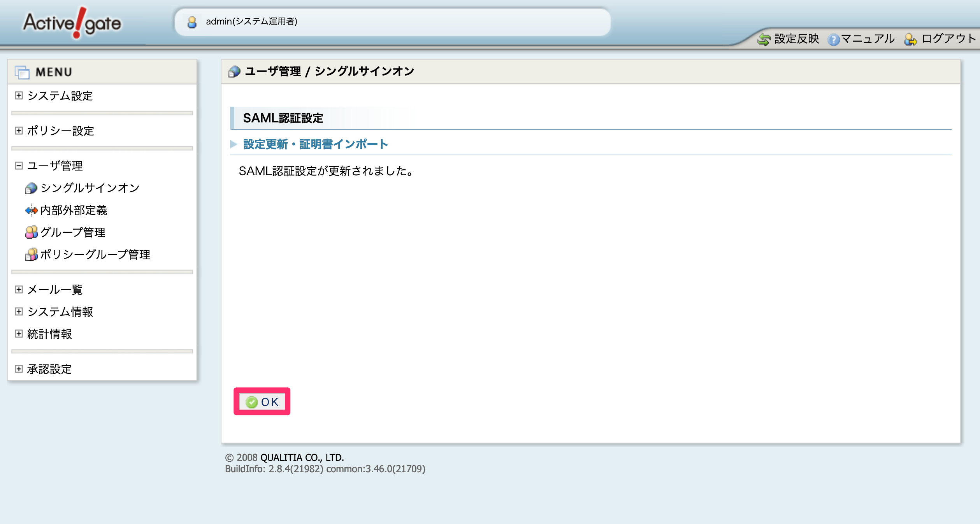
Task: Click the OK button
Action: [x=262, y=401]
